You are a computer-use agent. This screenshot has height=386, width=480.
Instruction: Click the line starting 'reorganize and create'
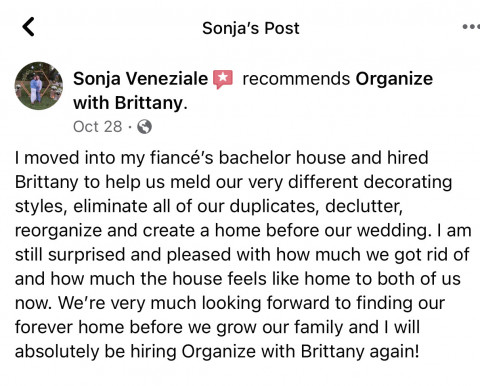pyautogui.click(x=243, y=230)
